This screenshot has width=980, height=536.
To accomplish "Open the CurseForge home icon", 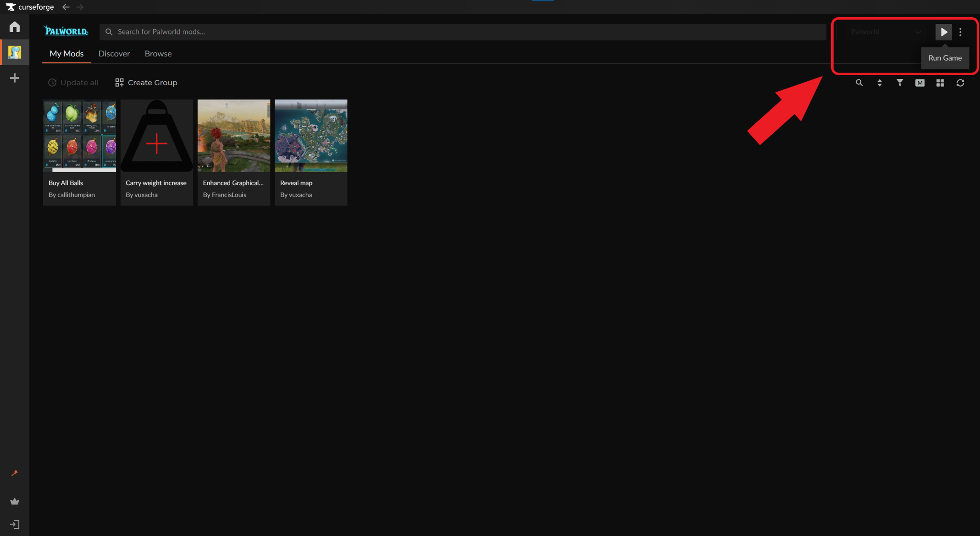I will (14, 27).
